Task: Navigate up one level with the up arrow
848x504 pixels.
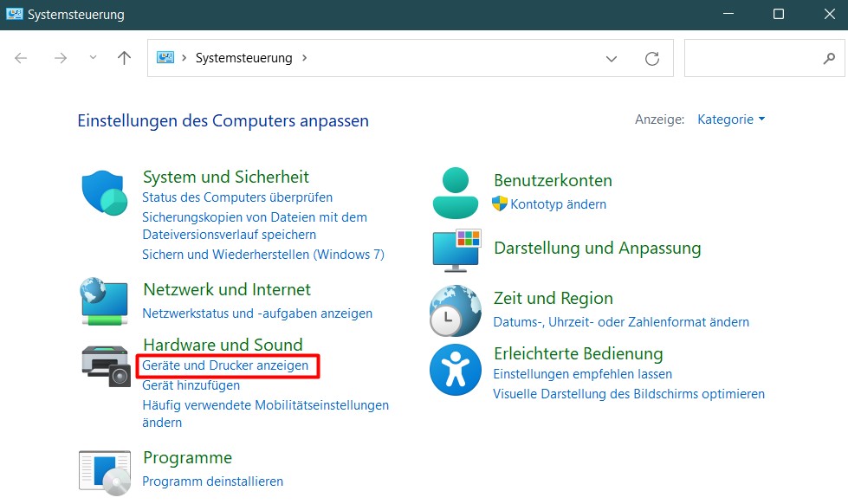Action: (x=125, y=58)
